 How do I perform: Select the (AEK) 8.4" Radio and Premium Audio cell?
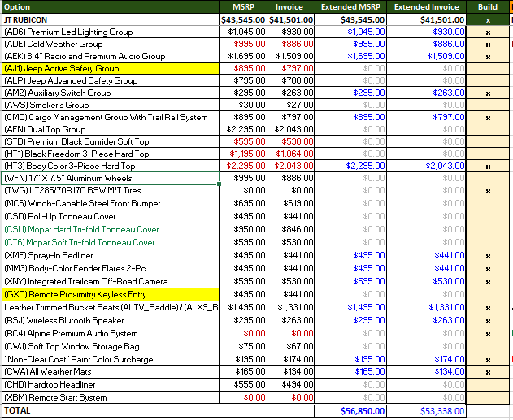pyautogui.click(x=111, y=56)
